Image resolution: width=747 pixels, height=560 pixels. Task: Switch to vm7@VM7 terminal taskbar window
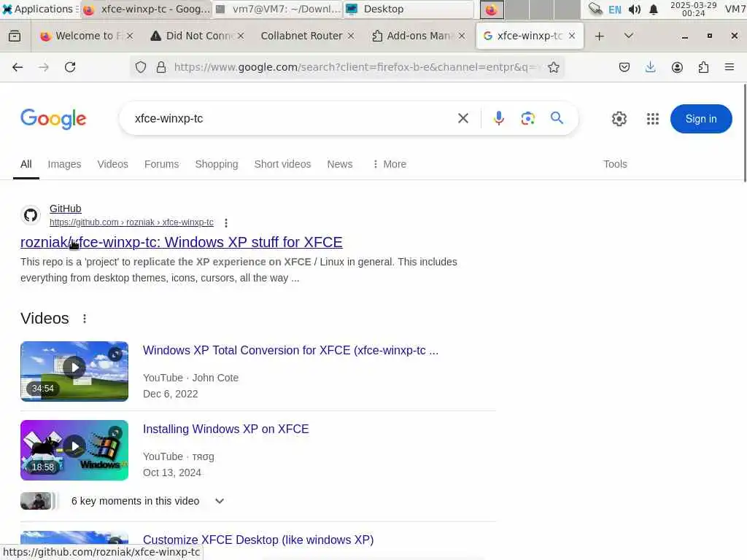coord(278,9)
